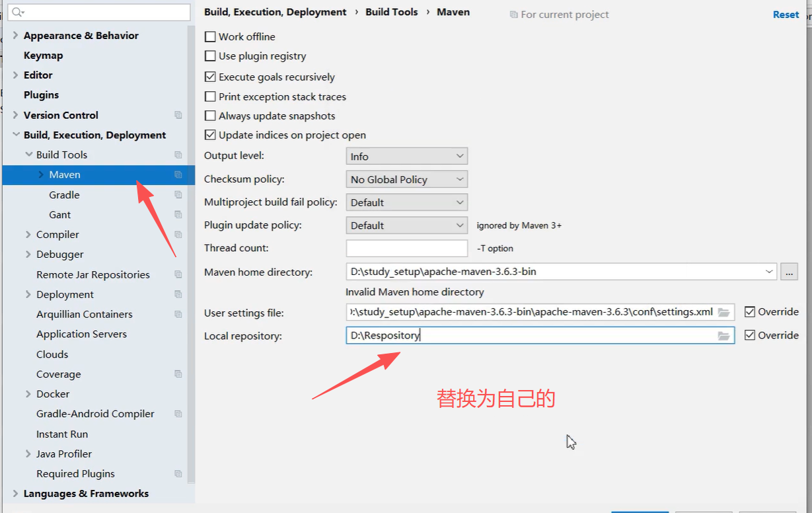This screenshot has width=812, height=513.
Task: Expand the Maven sub-settings arrow
Action: click(x=41, y=175)
